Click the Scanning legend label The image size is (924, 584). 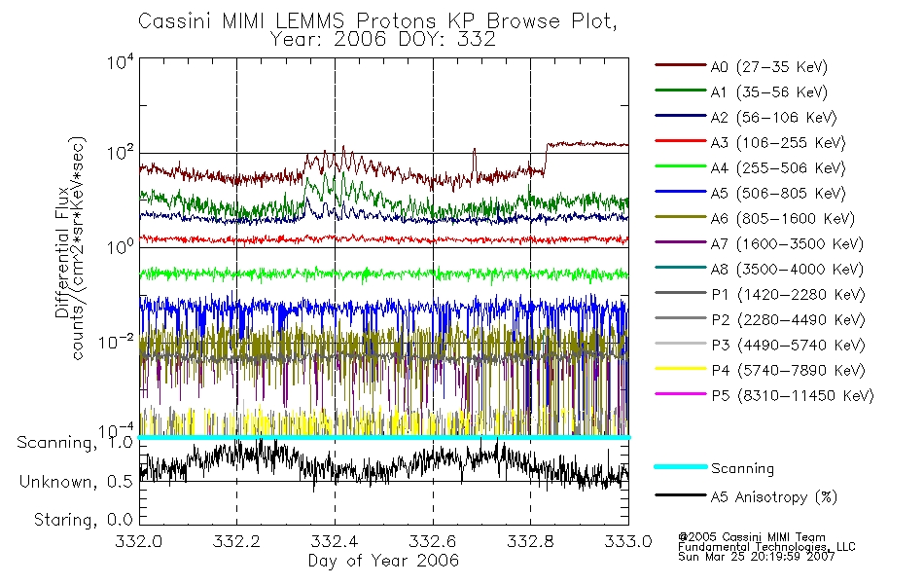point(742,469)
